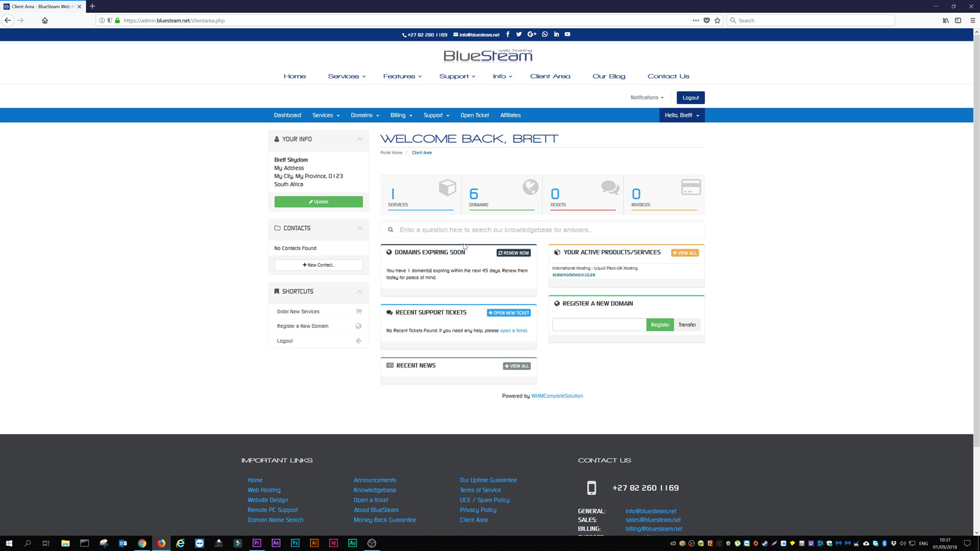Open Premiere Pro from the taskbar
The height and width of the screenshot is (551, 980).
(x=256, y=543)
